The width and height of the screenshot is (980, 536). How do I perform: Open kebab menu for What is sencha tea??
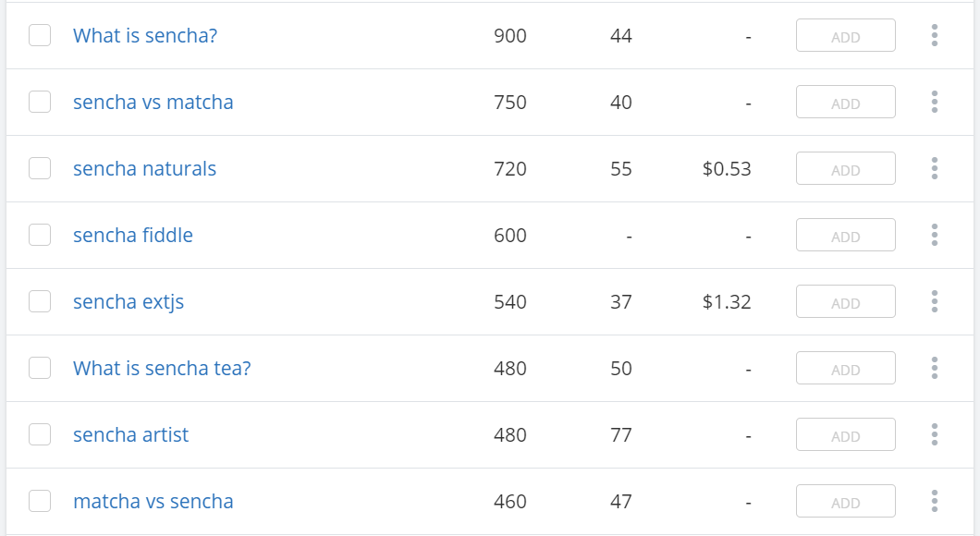coord(935,368)
